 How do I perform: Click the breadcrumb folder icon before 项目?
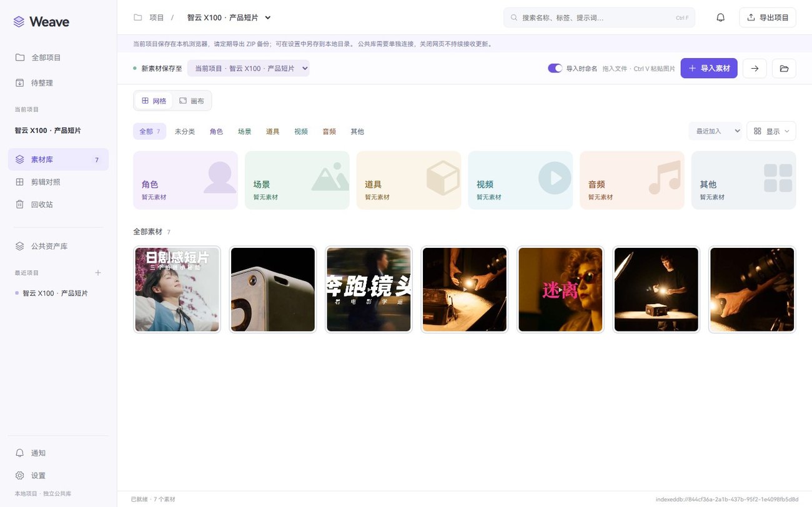137,17
